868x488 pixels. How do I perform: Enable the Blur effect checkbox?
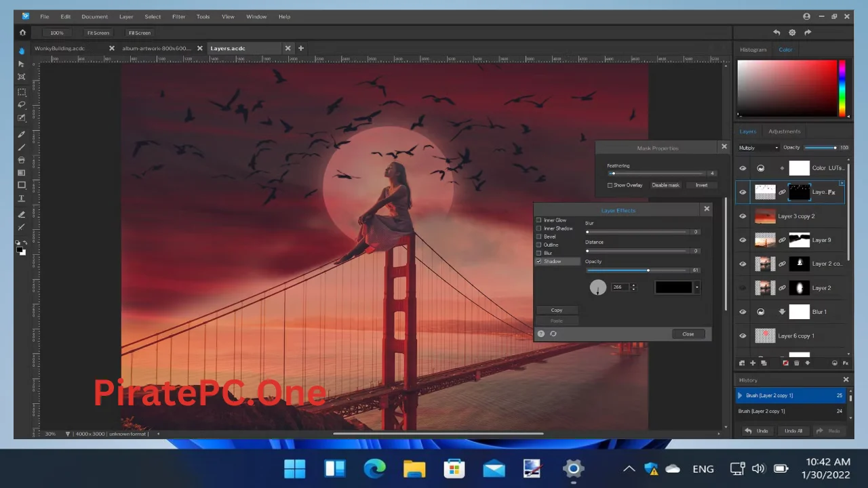(x=539, y=253)
